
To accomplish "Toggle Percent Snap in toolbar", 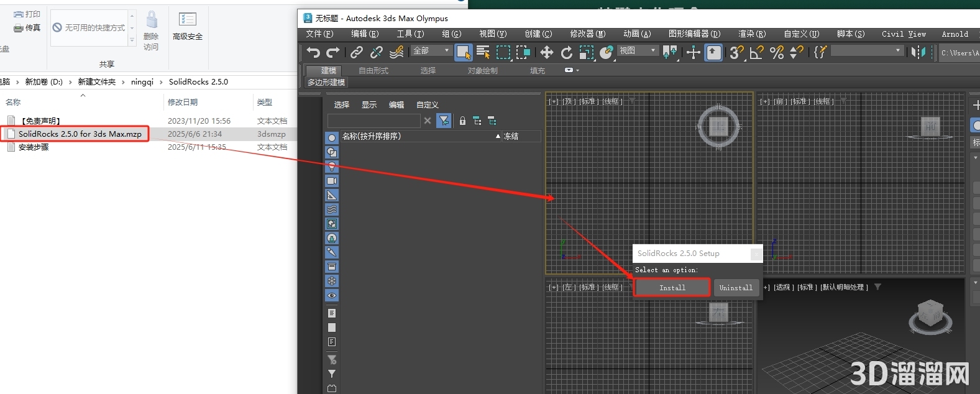I will click(777, 52).
